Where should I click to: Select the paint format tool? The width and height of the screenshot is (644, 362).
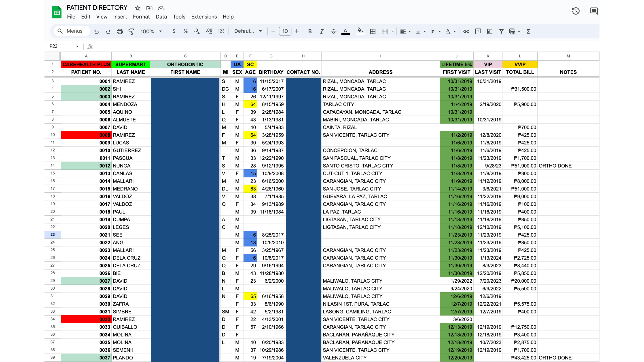(131, 31)
